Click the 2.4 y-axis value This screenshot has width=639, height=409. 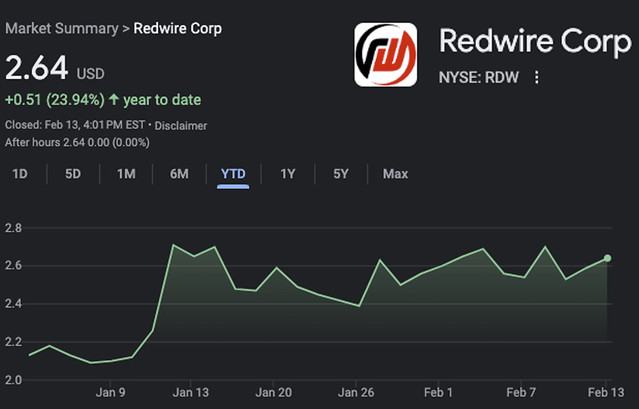[13, 304]
